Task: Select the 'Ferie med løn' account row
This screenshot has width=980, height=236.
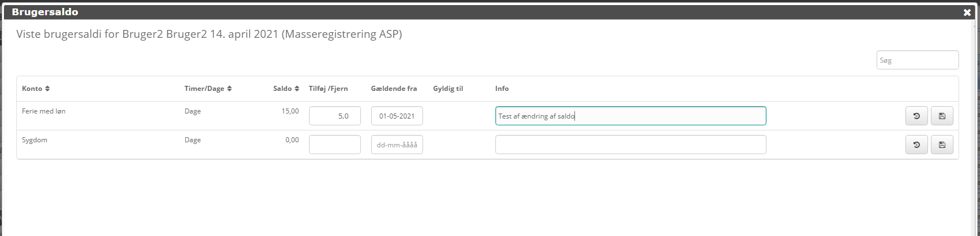Action: 44,111
